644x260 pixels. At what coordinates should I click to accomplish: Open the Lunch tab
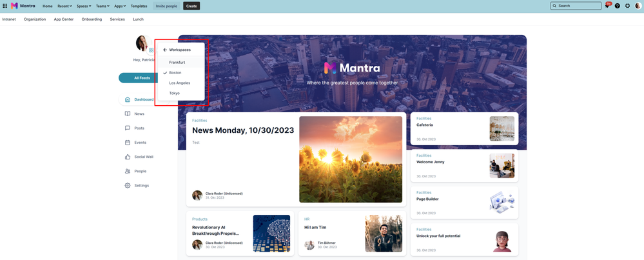pyautogui.click(x=138, y=19)
